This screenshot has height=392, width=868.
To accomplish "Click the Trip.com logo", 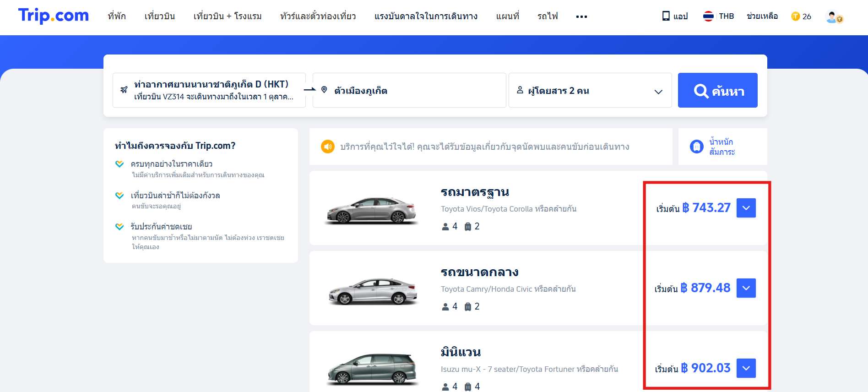I will click(54, 16).
